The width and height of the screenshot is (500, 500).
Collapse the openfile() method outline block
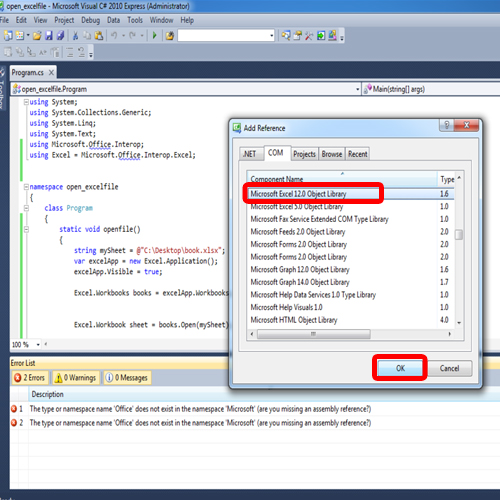26,229
